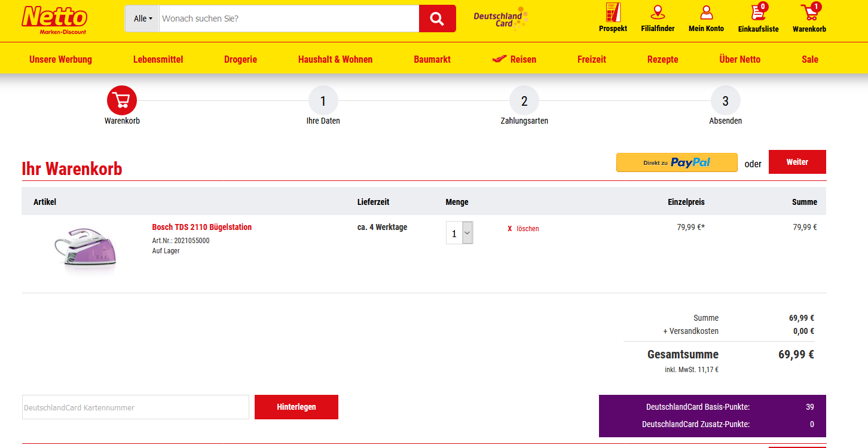Click the red magnifier search button
Screen dimensions: 868x448
(x=437, y=19)
